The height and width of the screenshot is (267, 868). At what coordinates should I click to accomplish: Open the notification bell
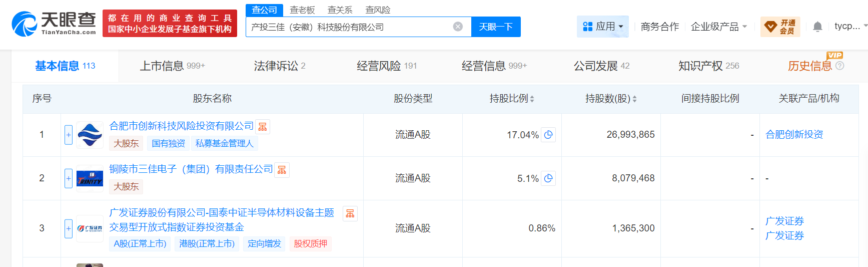[x=817, y=27]
